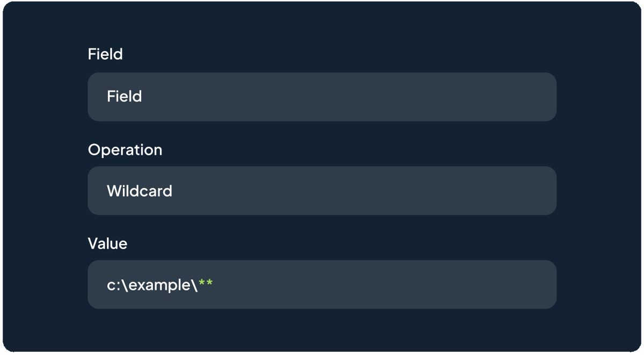Screen dimensions: 644x355
Task: Click the "Operation" label text
Action: (x=125, y=150)
